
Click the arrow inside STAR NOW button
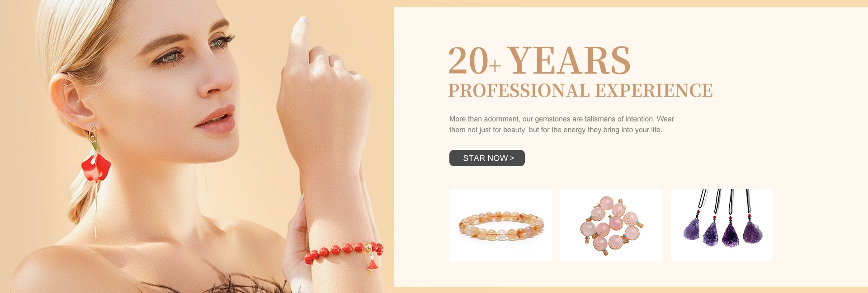point(512,158)
